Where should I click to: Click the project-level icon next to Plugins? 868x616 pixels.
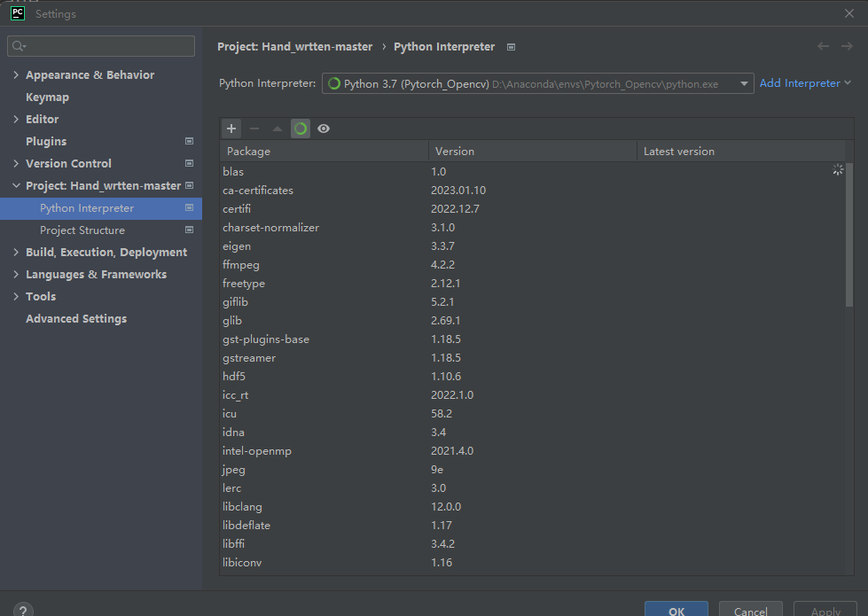pos(190,141)
